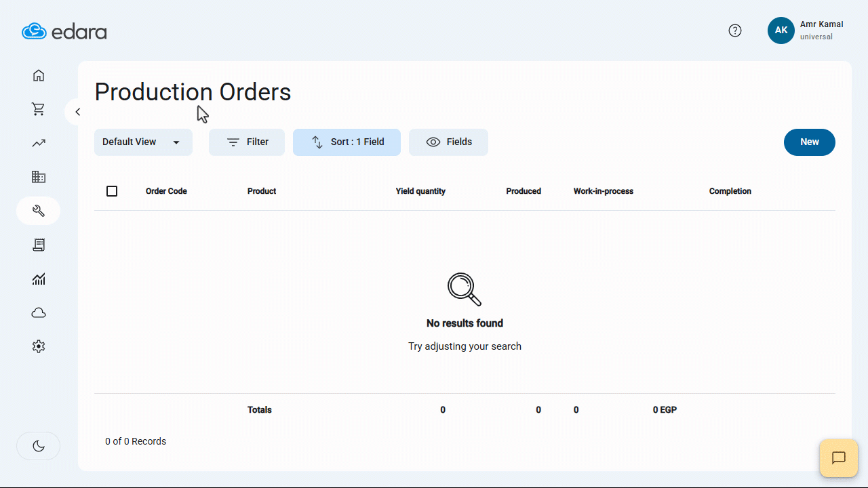
Task: Click the Yield quantity column header
Action: coord(420,191)
